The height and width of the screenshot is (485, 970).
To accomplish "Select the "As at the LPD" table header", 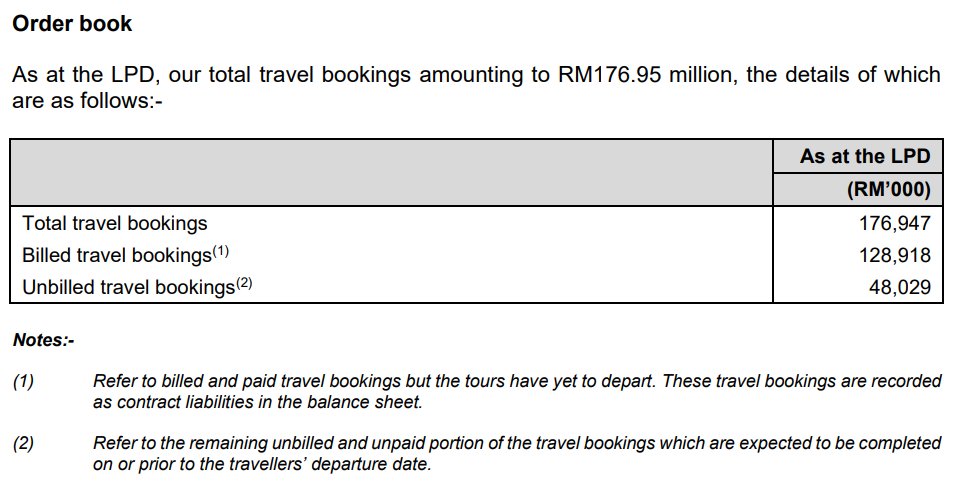I will (x=864, y=156).
